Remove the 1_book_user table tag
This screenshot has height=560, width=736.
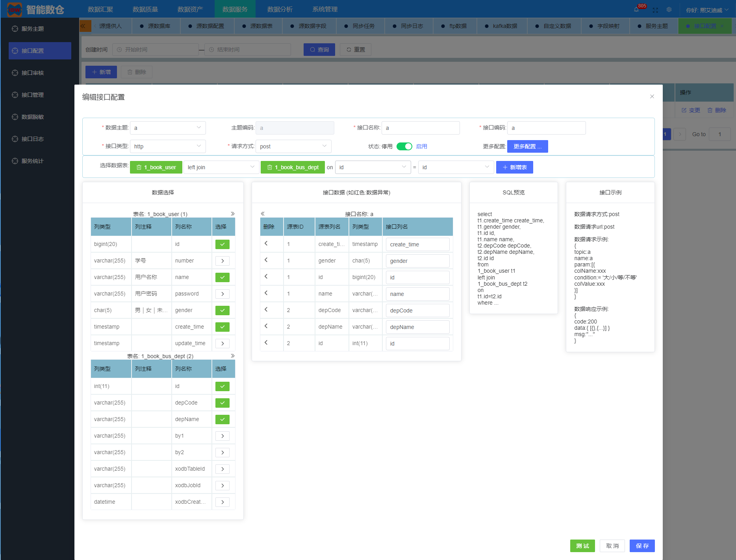(x=139, y=167)
